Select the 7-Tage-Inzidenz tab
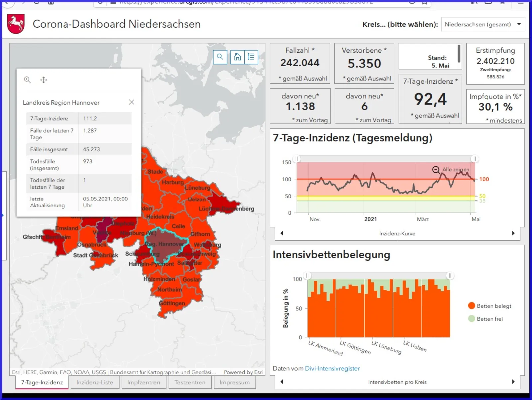 coord(42,382)
